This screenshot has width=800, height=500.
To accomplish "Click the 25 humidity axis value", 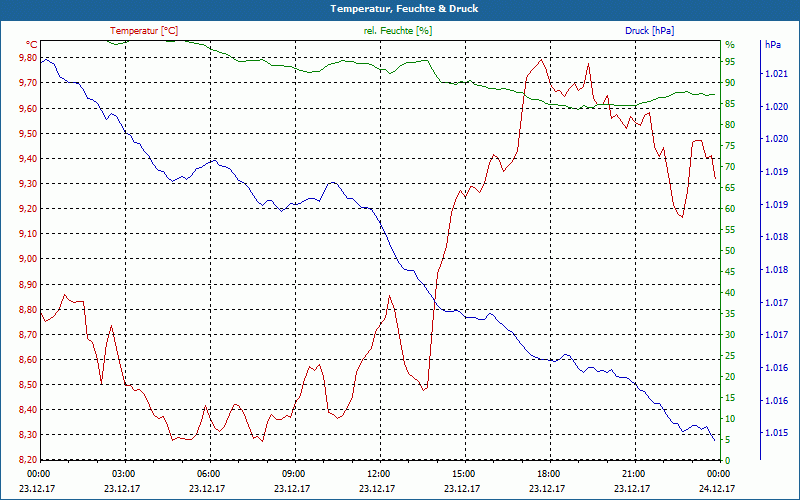I will pos(730,356).
